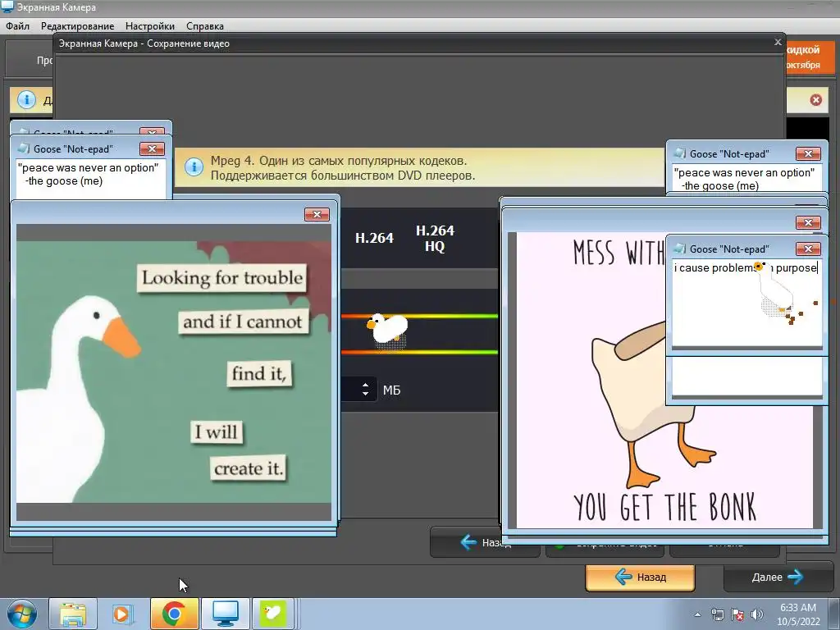The image size is (840, 630).
Task: Open Google Chrome from taskbar
Action: tap(174, 614)
